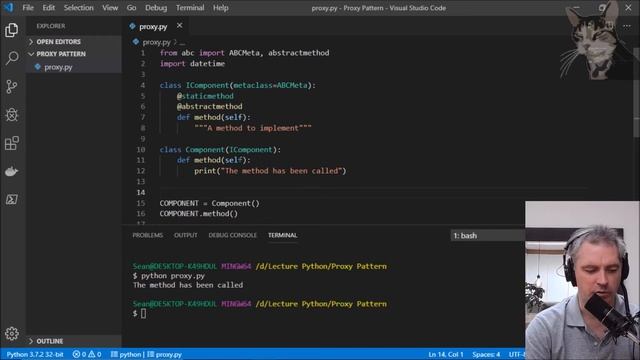This screenshot has width=640, height=360.
Task: Select the Terminal panel tab
Action: (x=282, y=235)
